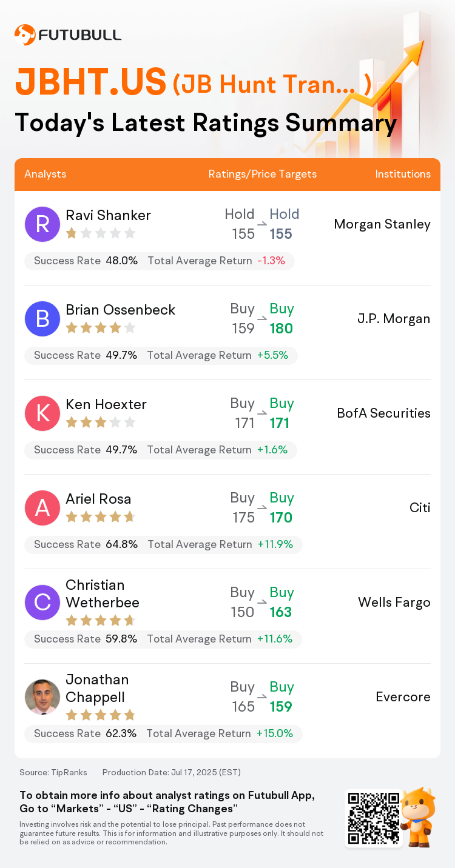Click the Evercore institution name
Image resolution: width=455 pixels, height=868 pixels.
pyautogui.click(x=403, y=697)
